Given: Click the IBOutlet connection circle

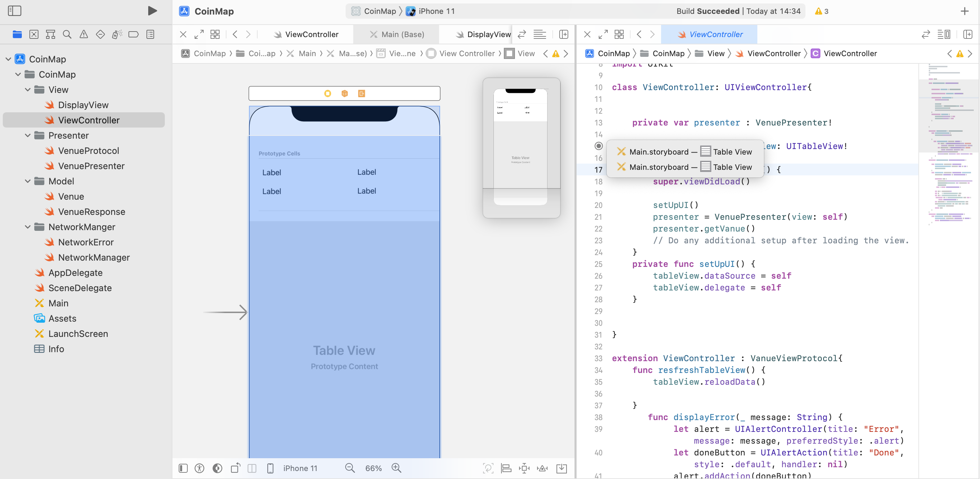Looking at the screenshot, I should (x=598, y=146).
